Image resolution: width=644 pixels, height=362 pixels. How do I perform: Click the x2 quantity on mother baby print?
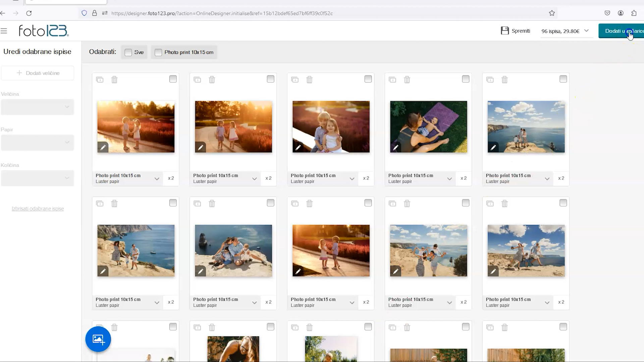[463, 178]
